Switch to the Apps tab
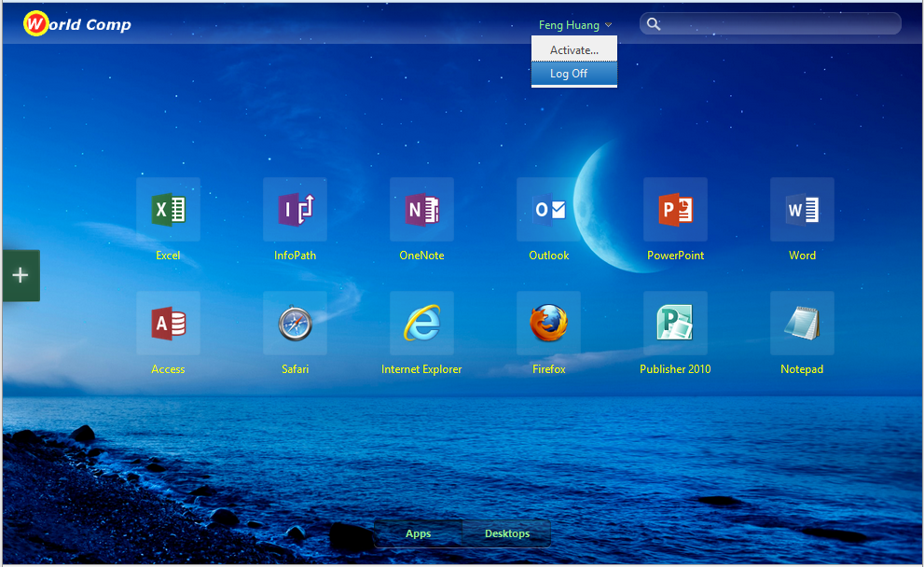 click(419, 533)
